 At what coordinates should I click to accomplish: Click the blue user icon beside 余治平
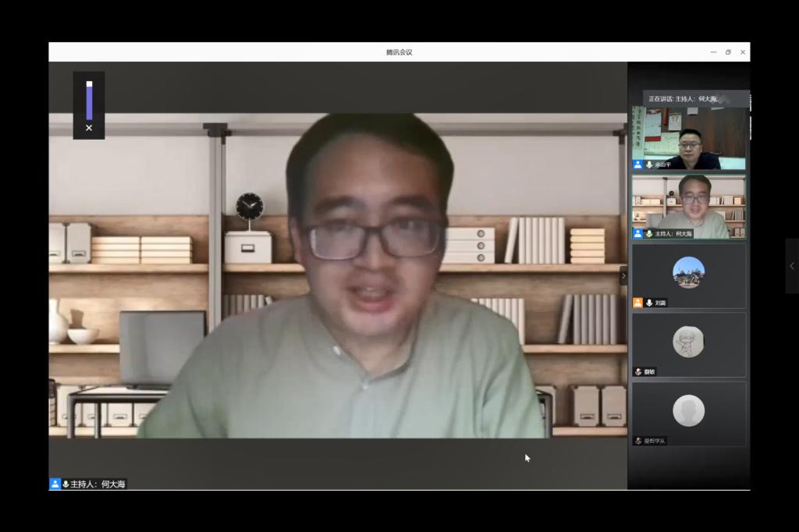click(638, 165)
